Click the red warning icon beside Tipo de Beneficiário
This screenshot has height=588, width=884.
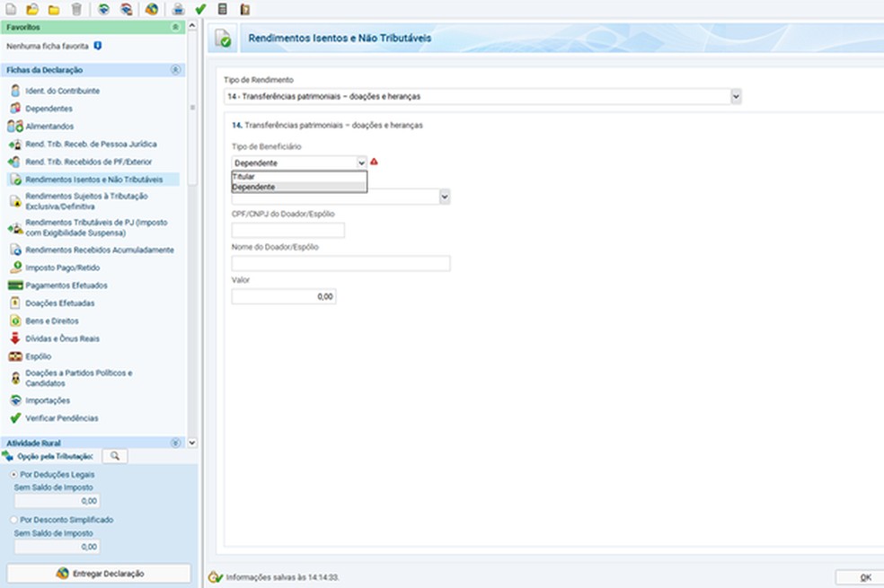[x=374, y=162]
